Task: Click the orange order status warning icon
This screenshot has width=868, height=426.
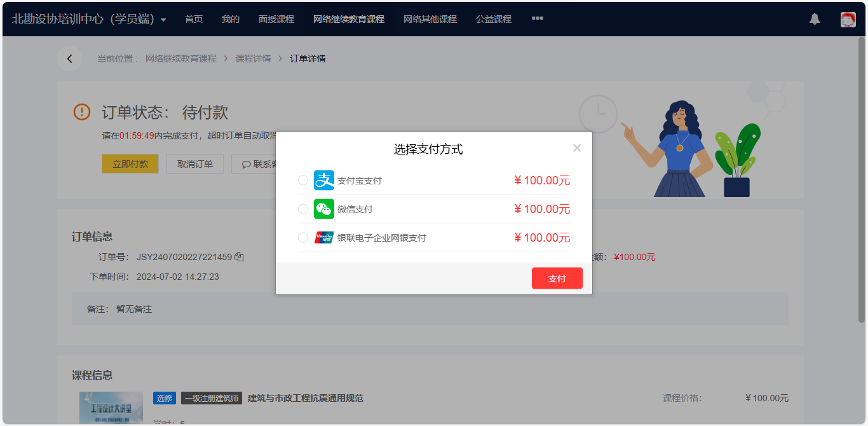Action: [82, 112]
